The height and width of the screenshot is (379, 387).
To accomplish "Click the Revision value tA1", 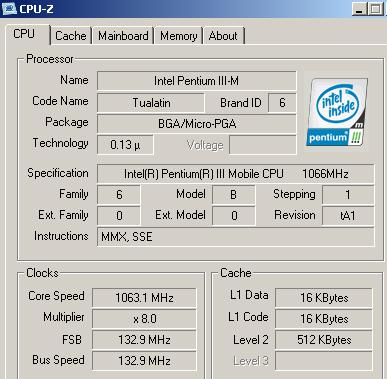I will pos(348,216).
